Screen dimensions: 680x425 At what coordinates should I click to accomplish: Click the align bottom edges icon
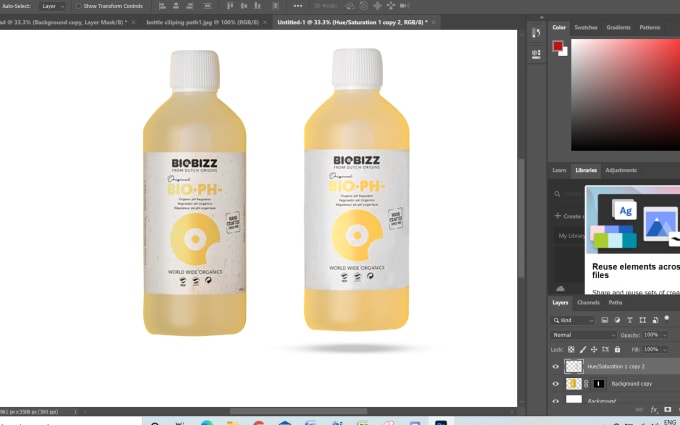(258, 6)
